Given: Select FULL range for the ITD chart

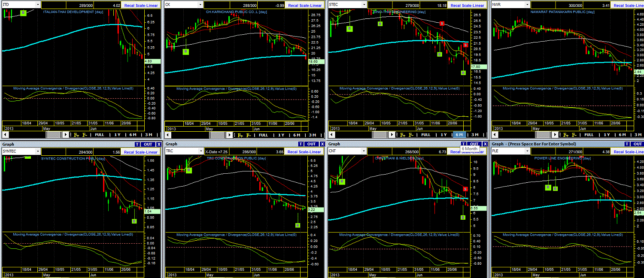Looking at the screenshot, I should click(99, 135).
